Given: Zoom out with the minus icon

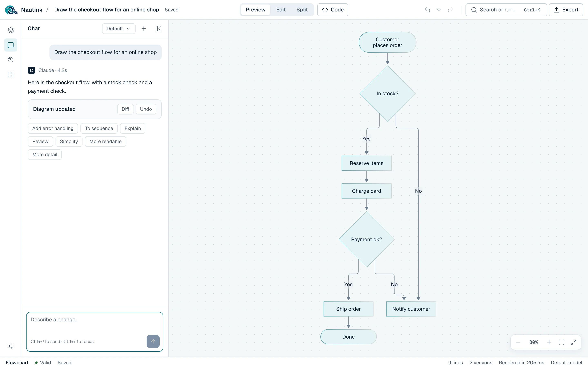Looking at the screenshot, I should (518, 342).
